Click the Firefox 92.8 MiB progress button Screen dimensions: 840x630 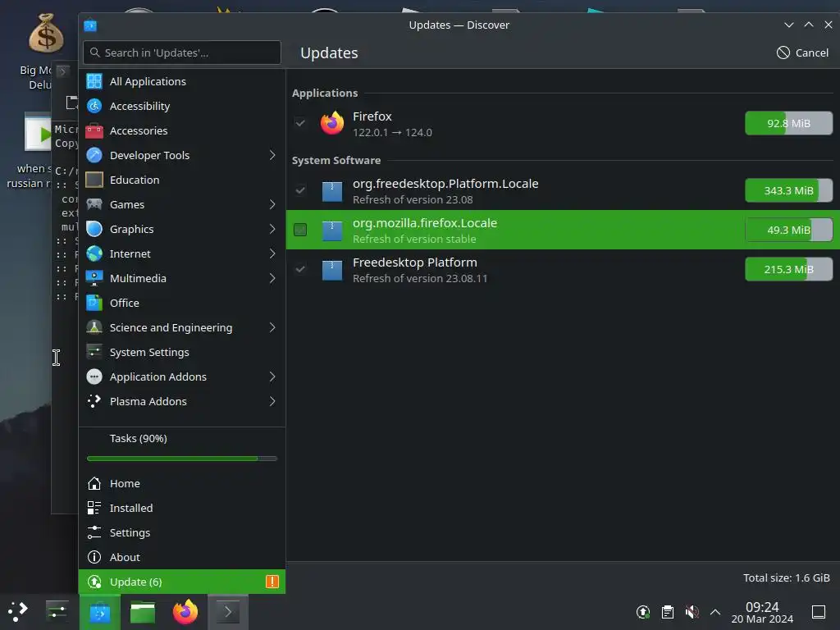click(x=788, y=123)
